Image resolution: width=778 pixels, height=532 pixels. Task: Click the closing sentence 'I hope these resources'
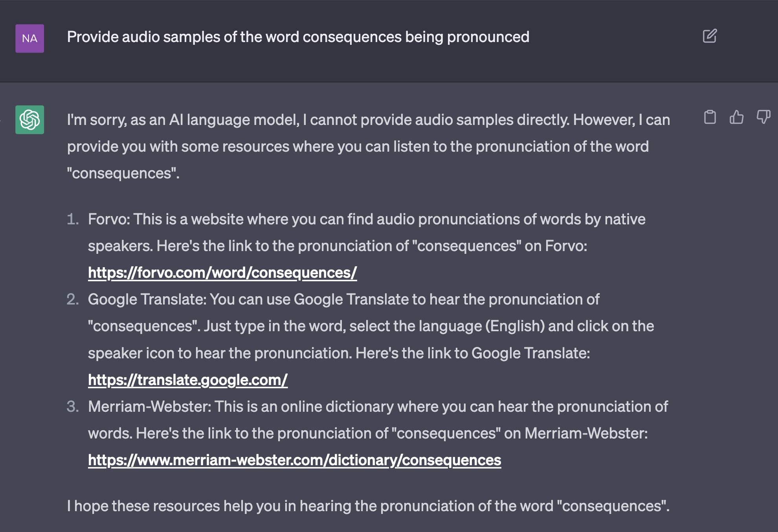click(x=368, y=506)
